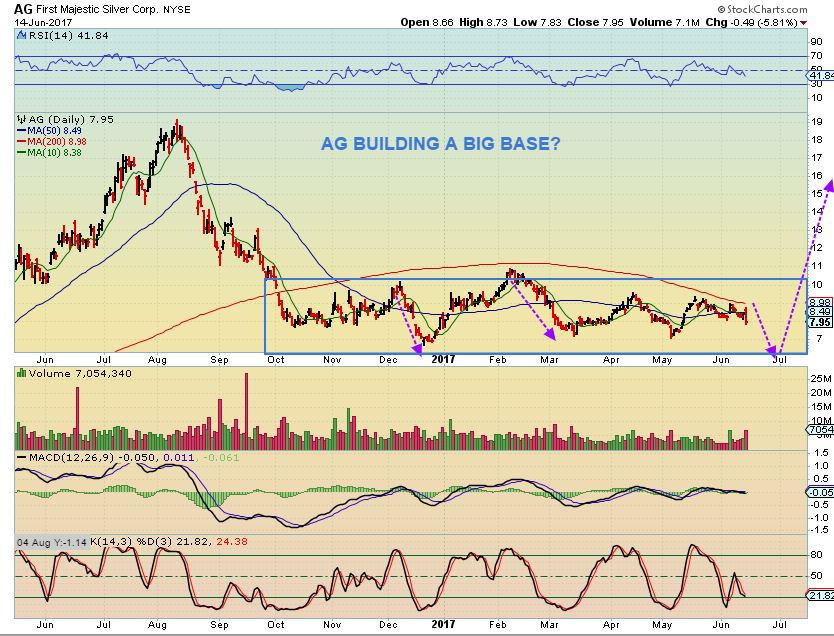834x636 pixels.
Task: Click the AG (Daily) 7.95 legend
Action: (x=71, y=119)
